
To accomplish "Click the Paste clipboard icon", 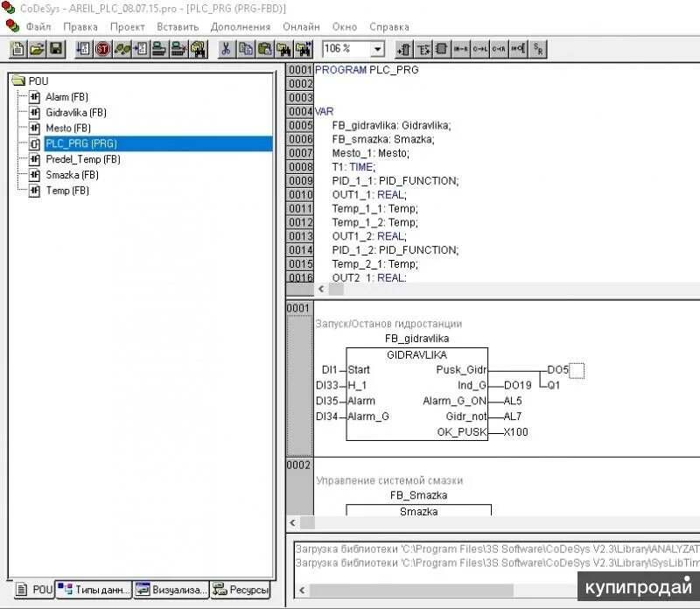I will click(265, 49).
